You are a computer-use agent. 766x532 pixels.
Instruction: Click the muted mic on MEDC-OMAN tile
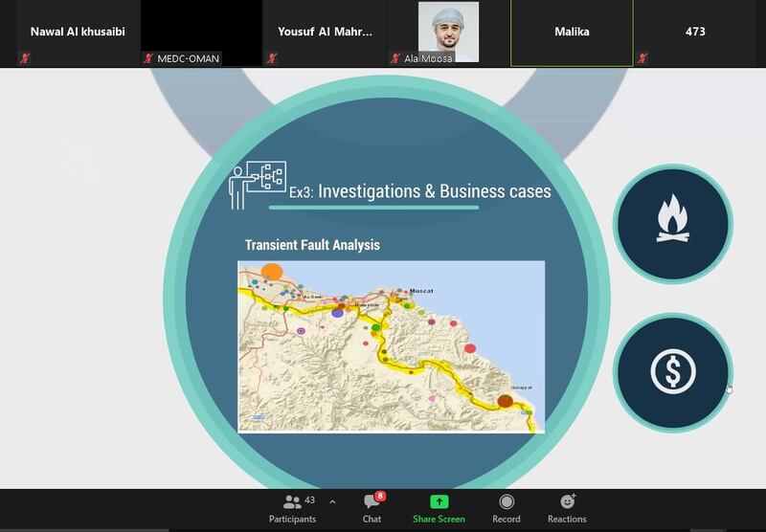point(148,58)
